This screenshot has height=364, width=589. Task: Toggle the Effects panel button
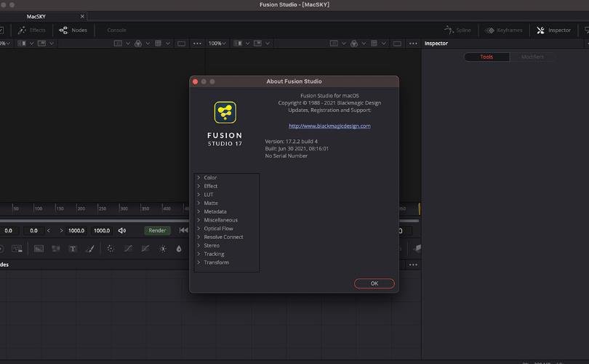[31, 30]
